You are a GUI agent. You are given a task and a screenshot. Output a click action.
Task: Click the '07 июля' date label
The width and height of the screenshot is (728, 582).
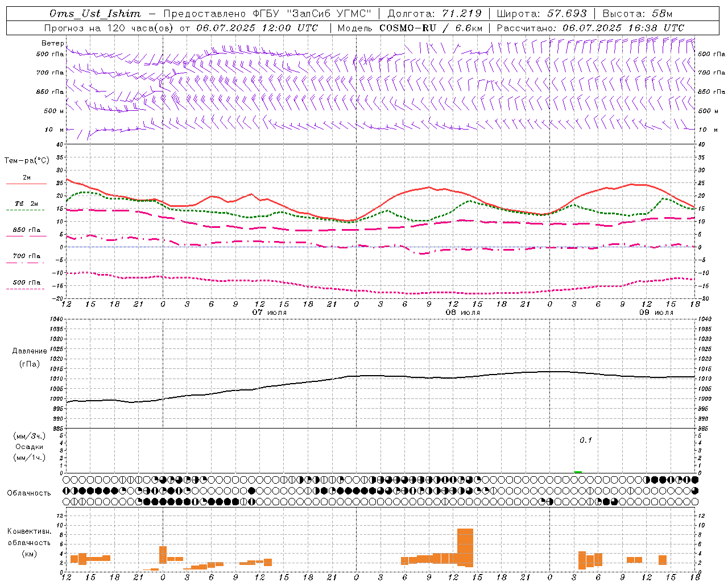(270, 313)
